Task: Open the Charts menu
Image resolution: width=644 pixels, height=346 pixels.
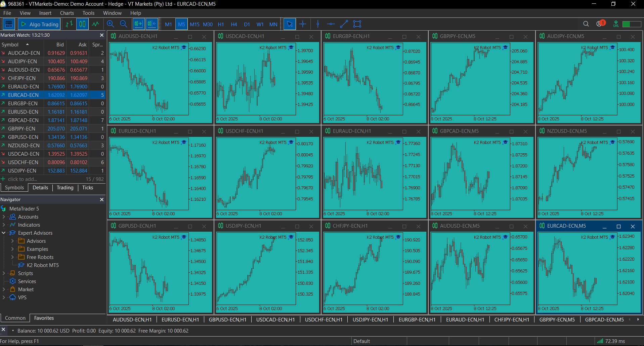Action: point(67,13)
